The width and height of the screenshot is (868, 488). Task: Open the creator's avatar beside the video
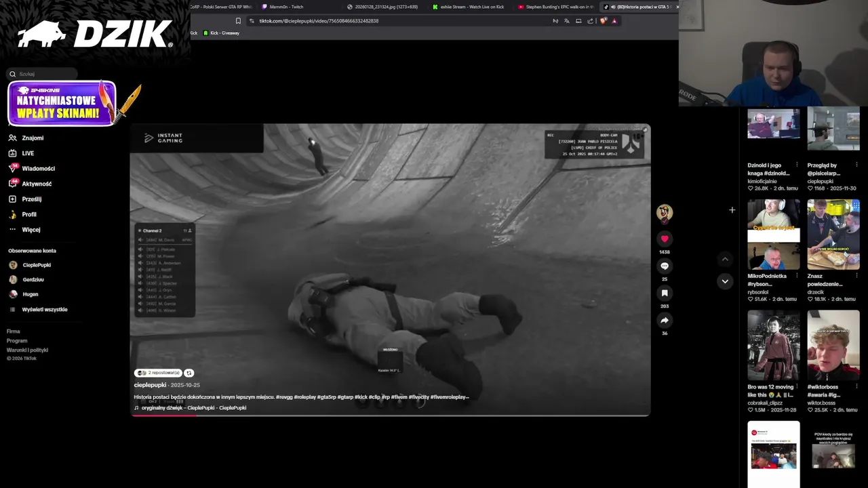click(x=665, y=213)
